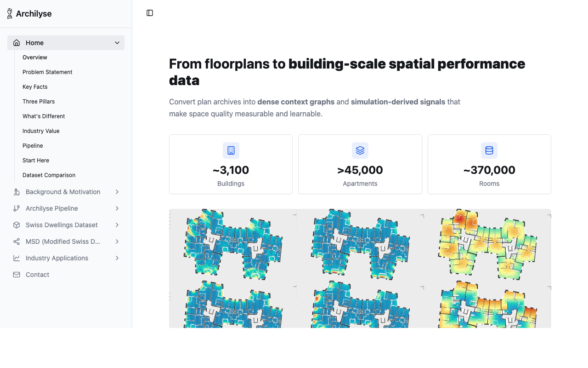This screenshot has height=368, width=588.
Task: Click the Archilyse Pipeline branch icon
Action: (x=17, y=208)
